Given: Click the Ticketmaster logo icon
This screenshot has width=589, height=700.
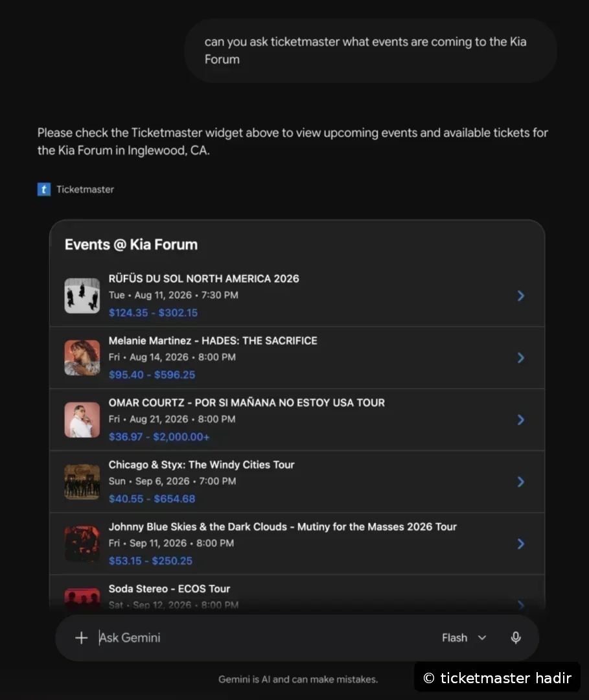Looking at the screenshot, I should (43, 189).
